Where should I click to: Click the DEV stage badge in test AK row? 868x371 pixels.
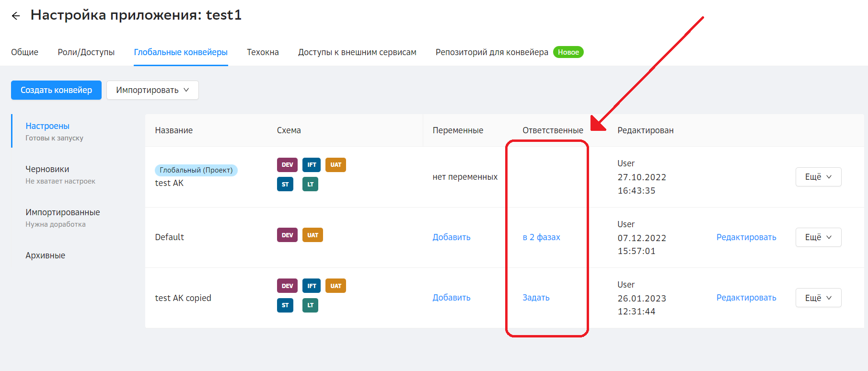pos(287,165)
